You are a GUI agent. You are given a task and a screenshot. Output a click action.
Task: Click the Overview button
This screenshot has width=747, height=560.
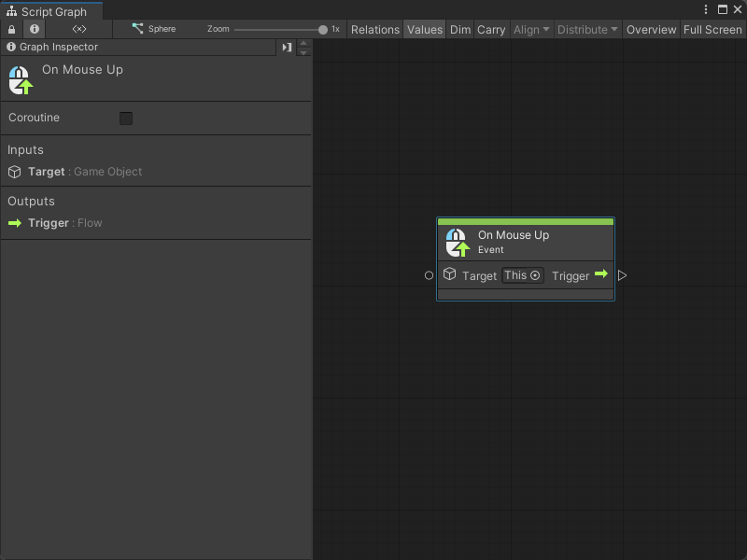click(x=651, y=29)
